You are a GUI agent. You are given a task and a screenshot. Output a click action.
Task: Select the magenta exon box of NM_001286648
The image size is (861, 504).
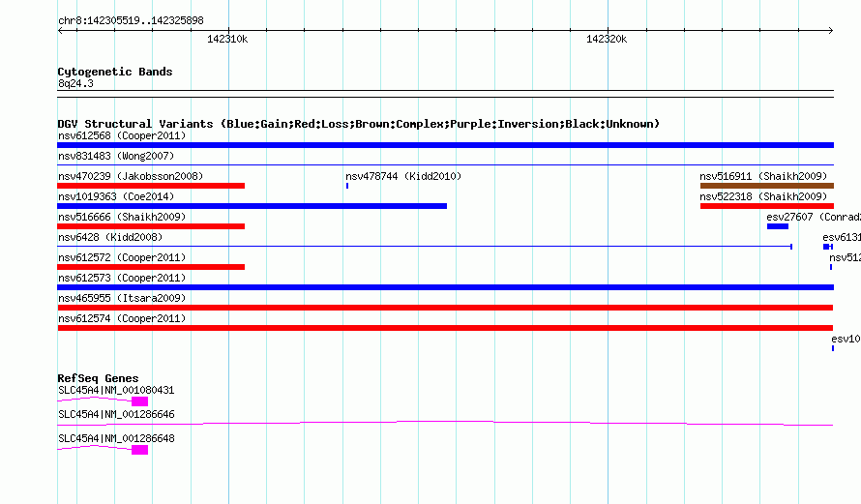coord(139,450)
